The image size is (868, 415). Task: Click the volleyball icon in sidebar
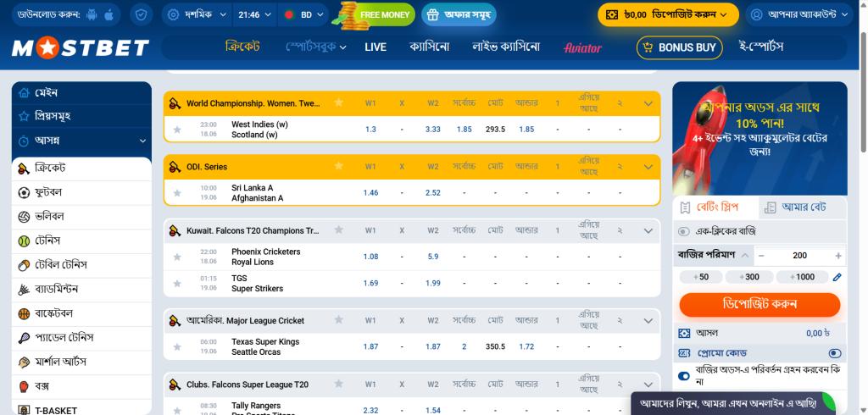tap(24, 216)
